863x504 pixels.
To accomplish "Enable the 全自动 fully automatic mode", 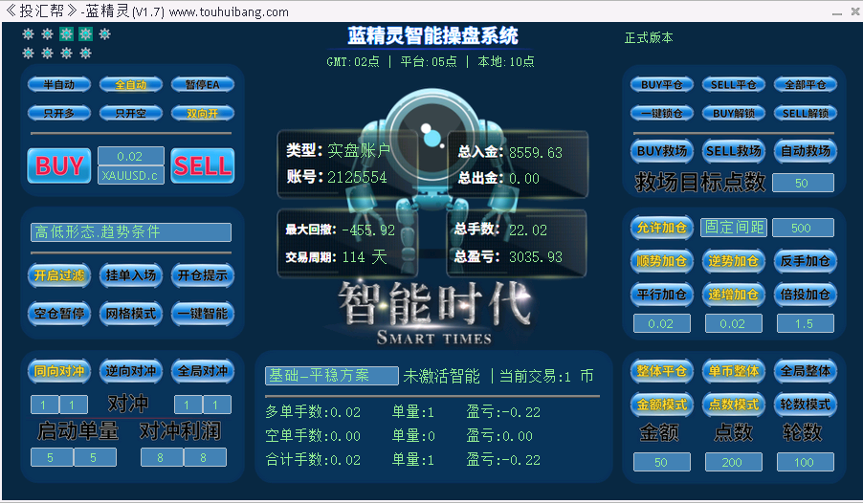I will click(131, 85).
